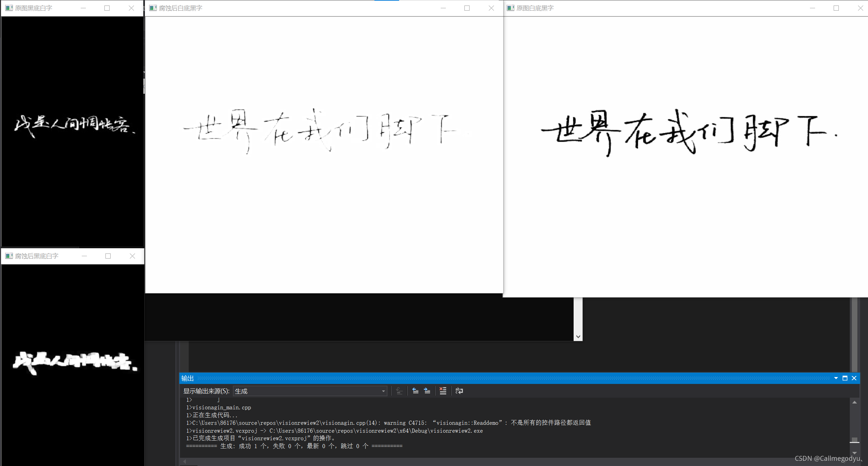Maximize the 输出 output panel
This screenshot has height=466, width=868.
[845, 378]
